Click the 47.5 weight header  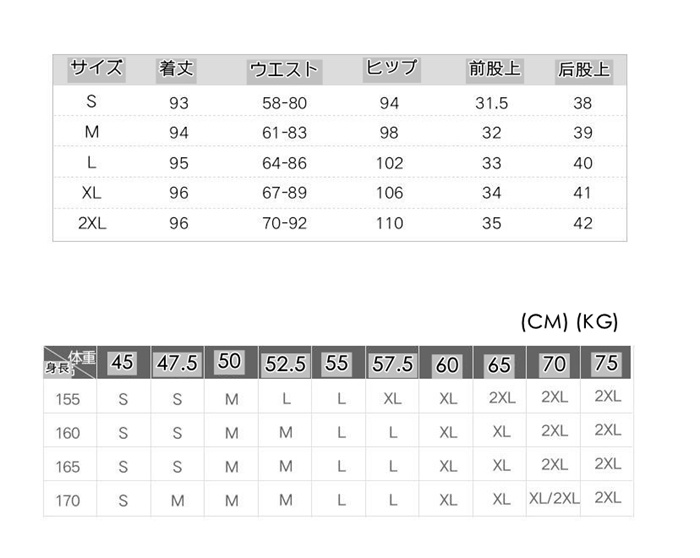click(x=177, y=363)
